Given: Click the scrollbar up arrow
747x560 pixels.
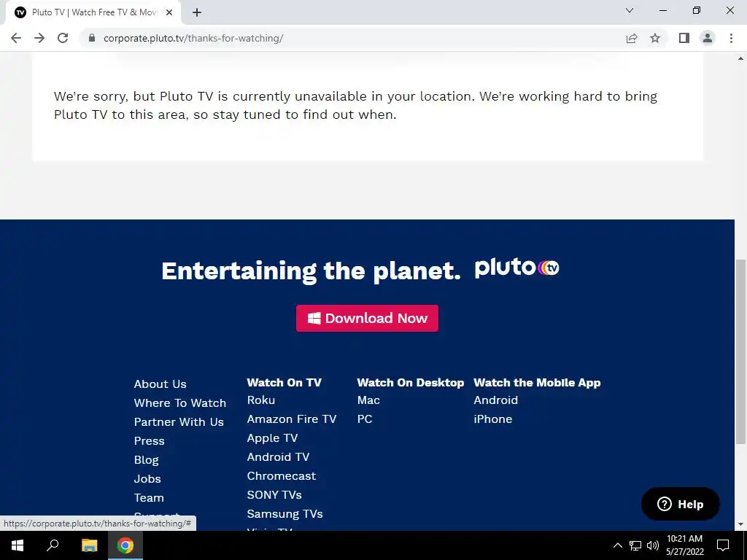Looking at the screenshot, I should (740, 58).
